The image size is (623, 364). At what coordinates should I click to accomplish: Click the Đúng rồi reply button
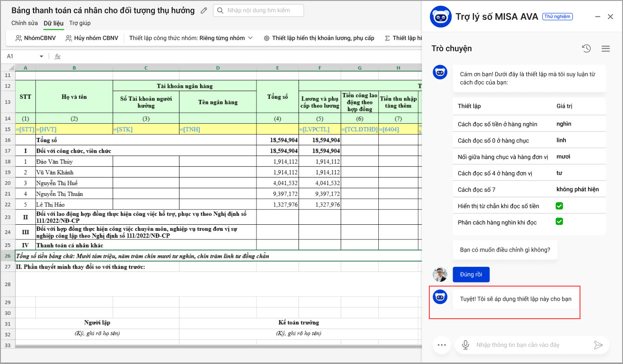pyautogui.click(x=471, y=275)
